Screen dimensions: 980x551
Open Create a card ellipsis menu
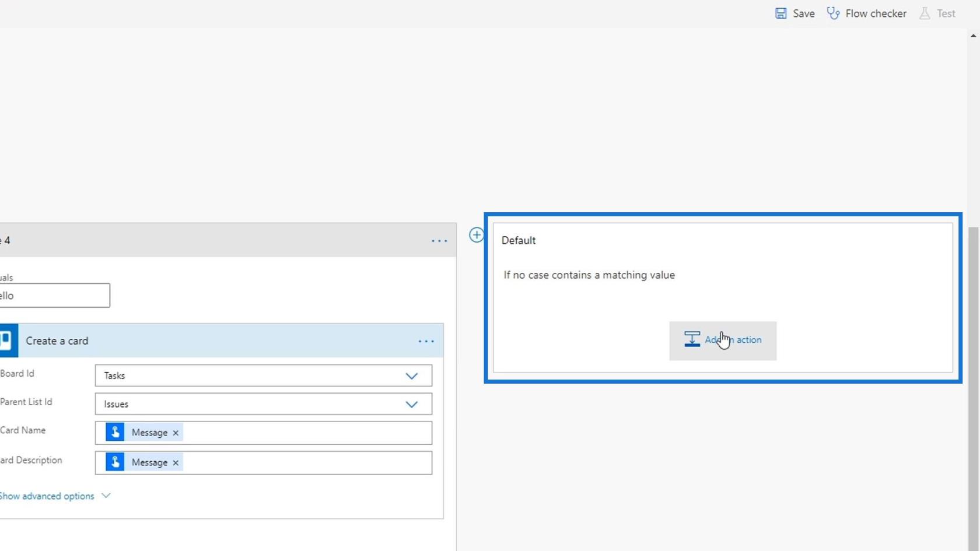[426, 341]
